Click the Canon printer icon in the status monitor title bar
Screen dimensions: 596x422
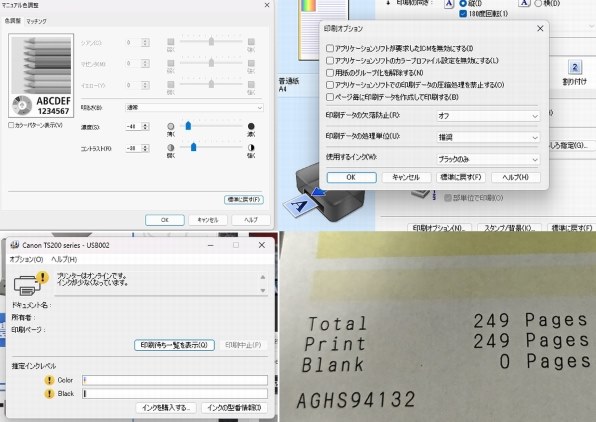tap(14, 245)
